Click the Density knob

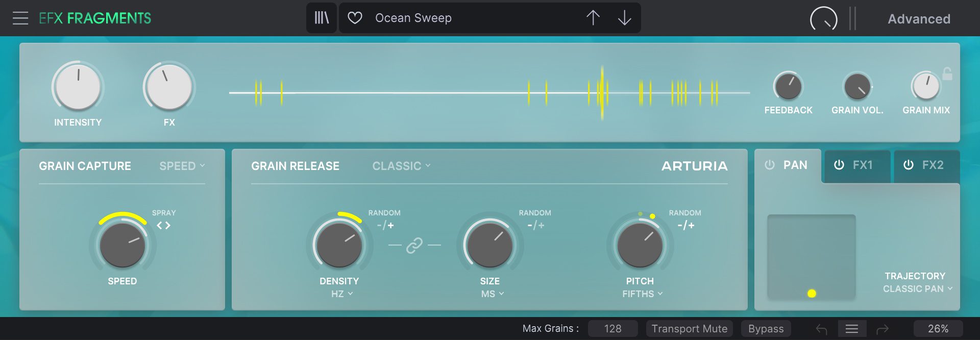[339, 245]
